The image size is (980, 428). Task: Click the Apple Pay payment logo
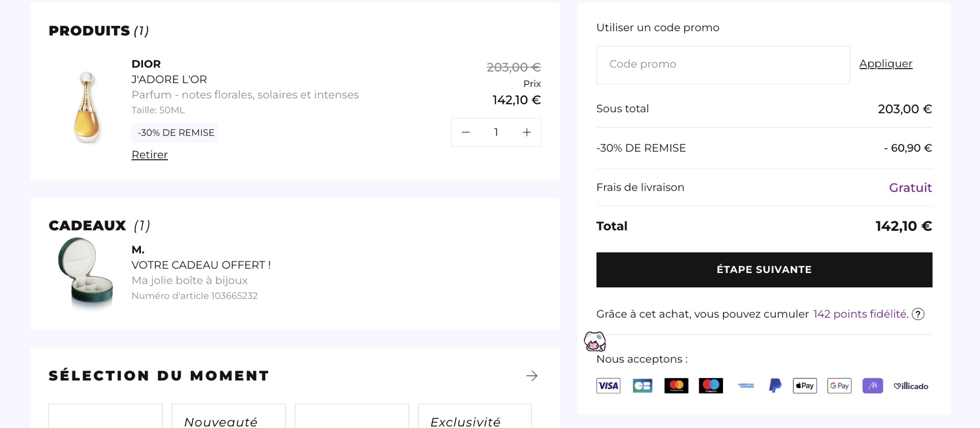[805, 386]
